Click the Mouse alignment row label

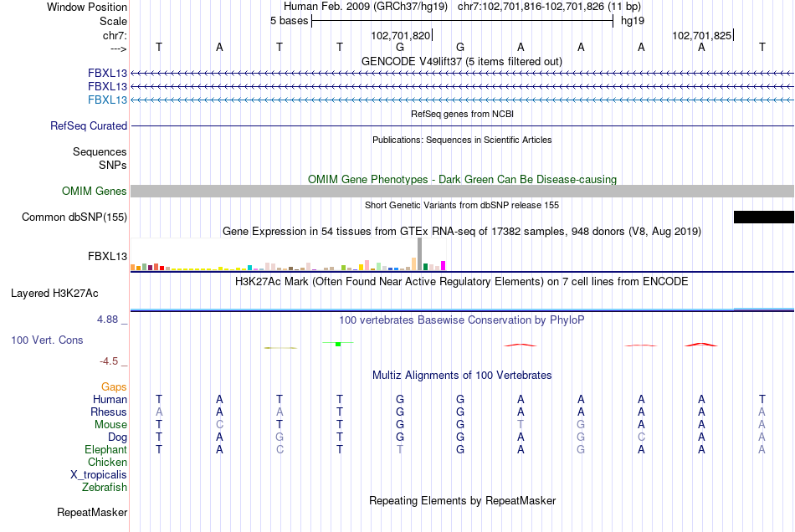click(x=110, y=425)
